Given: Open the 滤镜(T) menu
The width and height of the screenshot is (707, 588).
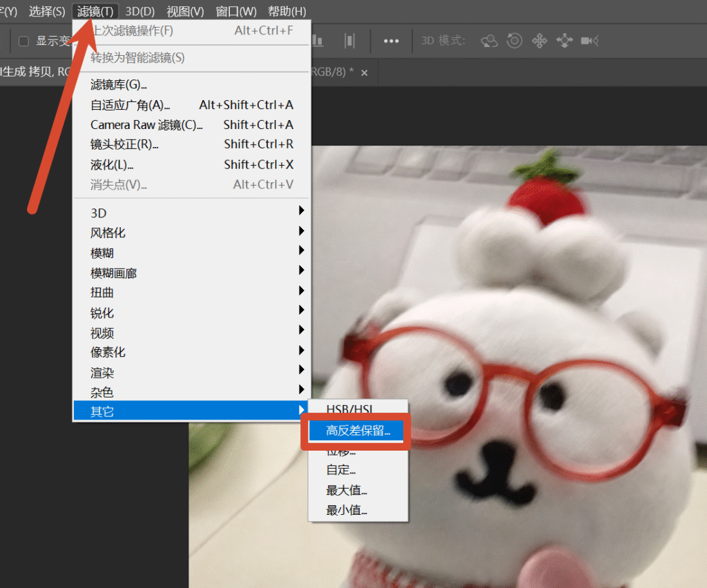Looking at the screenshot, I should pos(95,11).
